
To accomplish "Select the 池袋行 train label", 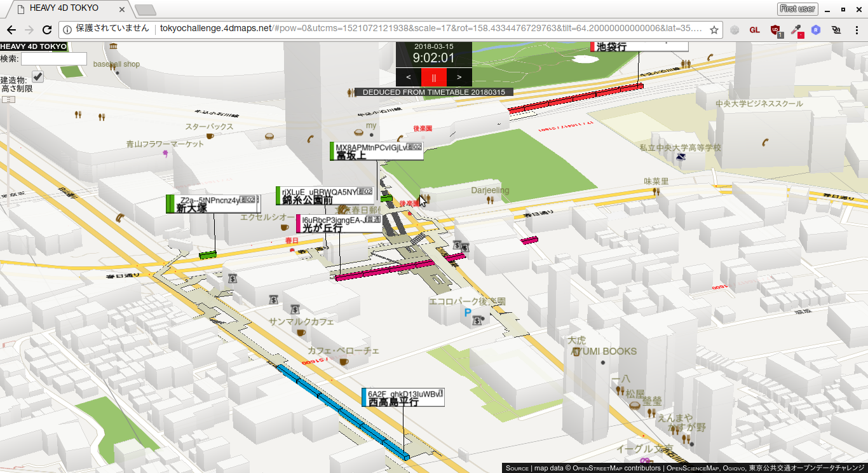I will pyautogui.click(x=639, y=46).
